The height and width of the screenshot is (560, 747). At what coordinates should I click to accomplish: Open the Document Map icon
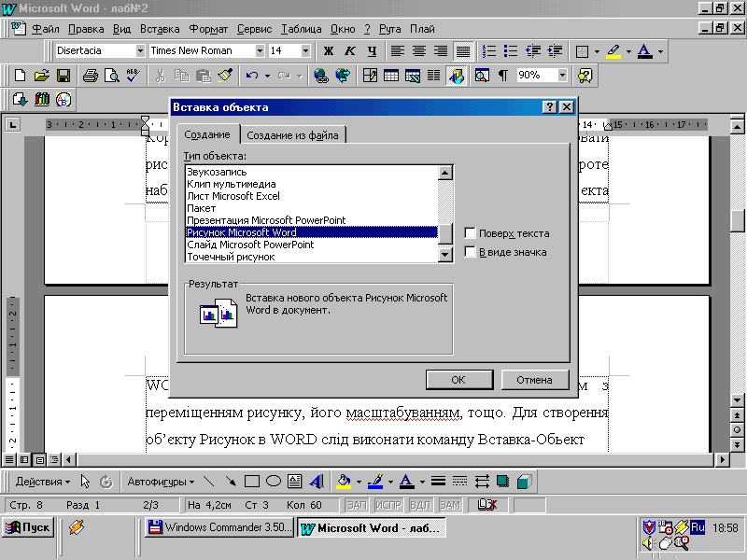(482, 76)
